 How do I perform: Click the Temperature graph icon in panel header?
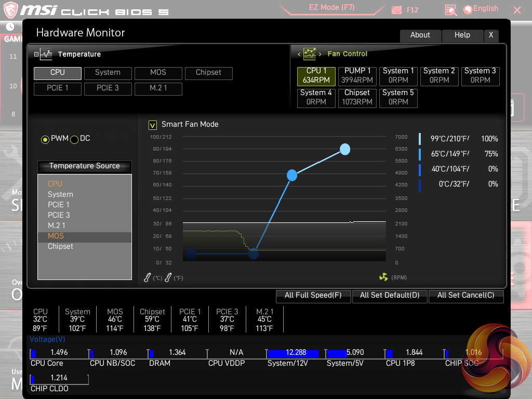tap(46, 54)
